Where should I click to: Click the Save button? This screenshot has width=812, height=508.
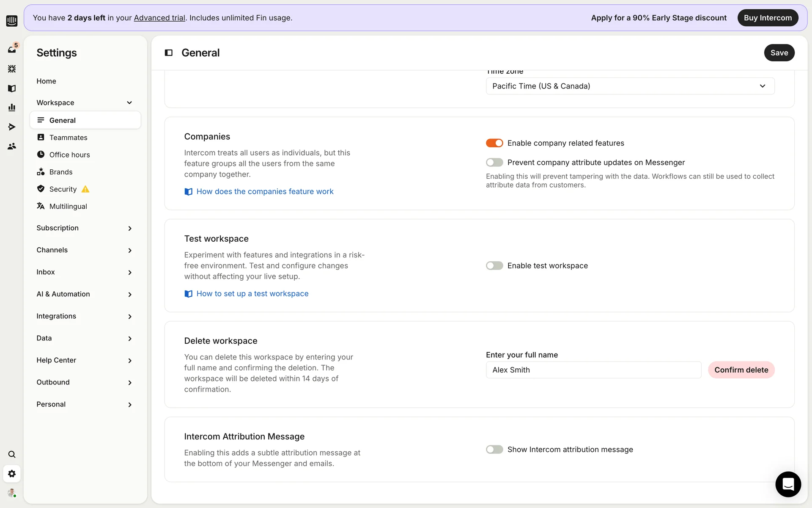779,53
